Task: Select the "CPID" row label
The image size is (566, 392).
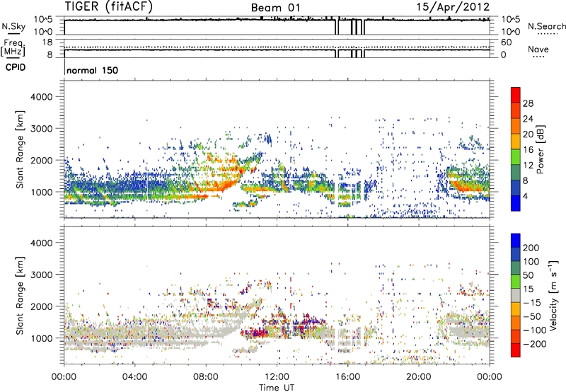Action: click(x=16, y=67)
